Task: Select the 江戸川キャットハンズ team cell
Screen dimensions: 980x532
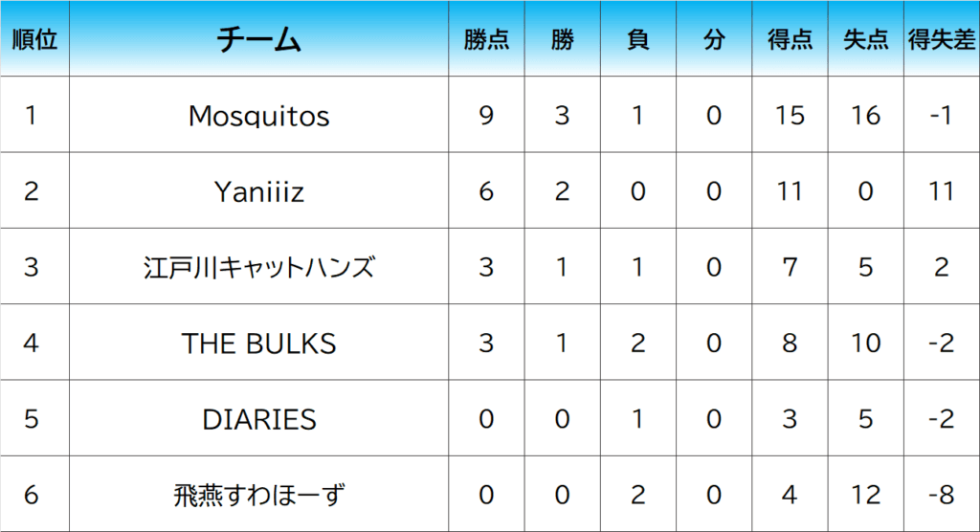Action: 259,267
